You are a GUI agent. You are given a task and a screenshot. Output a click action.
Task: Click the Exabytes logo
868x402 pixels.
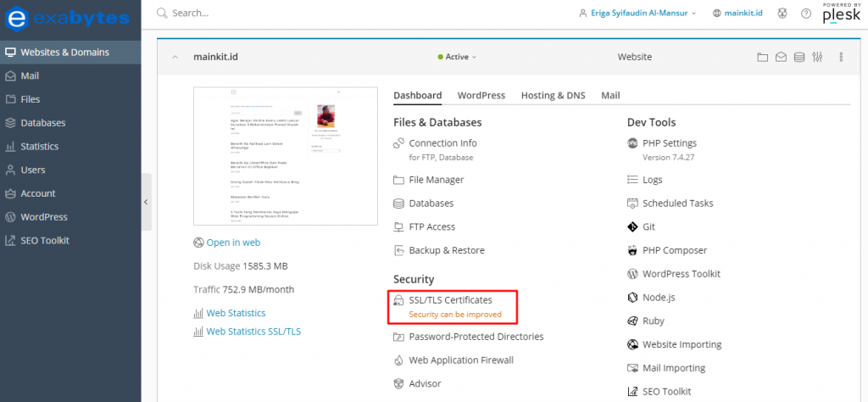[67, 18]
